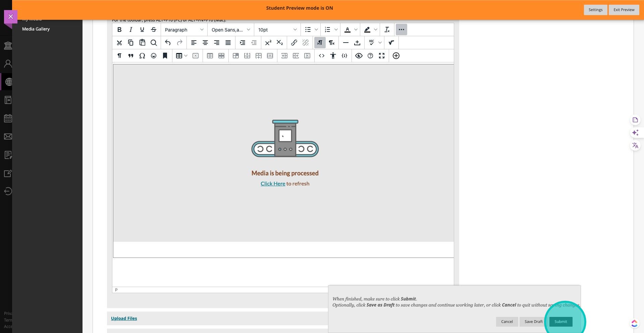Toggle italic text formatting
The height and width of the screenshot is (333, 644).
pyautogui.click(x=131, y=30)
